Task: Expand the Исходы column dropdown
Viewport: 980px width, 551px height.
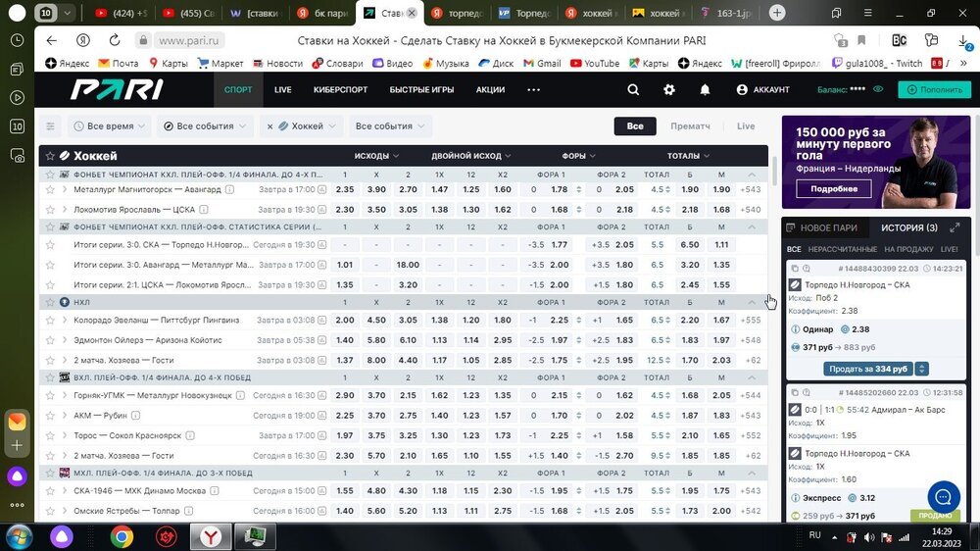Action: coord(376,156)
